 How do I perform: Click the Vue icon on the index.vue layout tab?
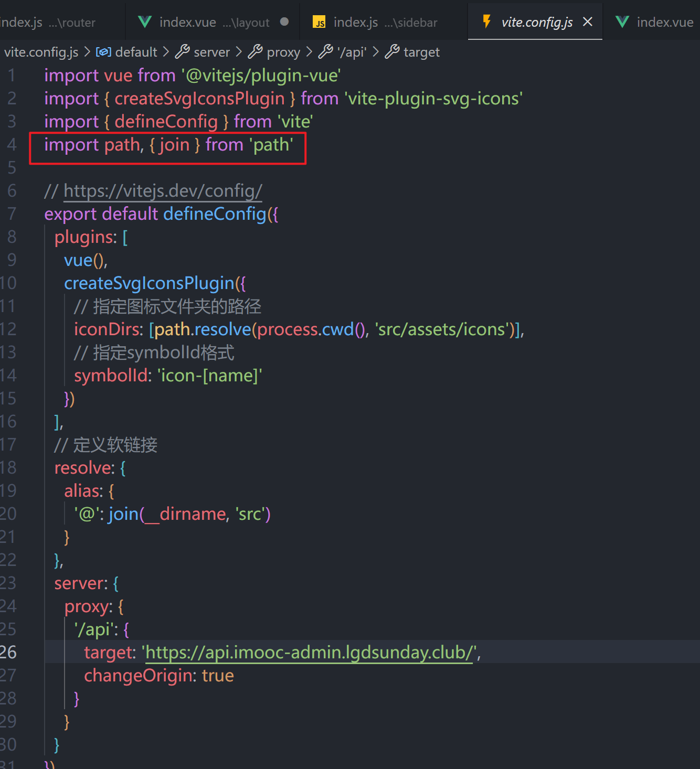(x=144, y=22)
